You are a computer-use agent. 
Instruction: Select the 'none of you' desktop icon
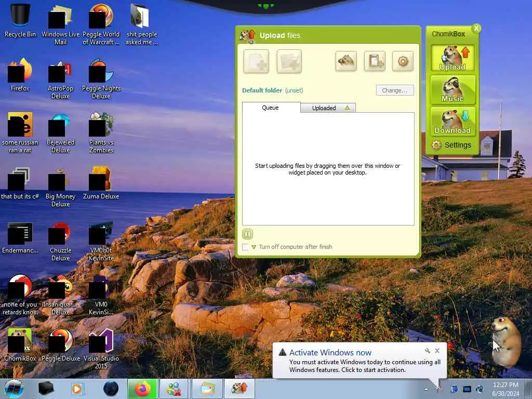pyautogui.click(x=20, y=295)
